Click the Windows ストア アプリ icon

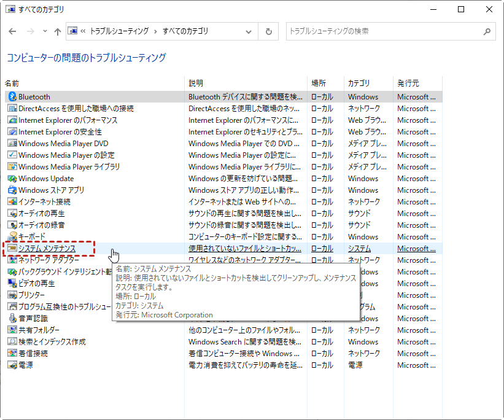pos(12,190)
